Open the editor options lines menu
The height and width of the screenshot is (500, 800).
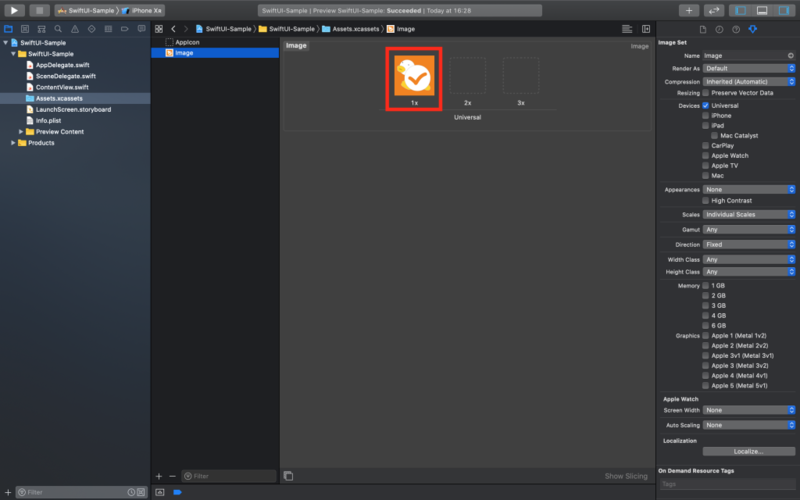(627, 29)
